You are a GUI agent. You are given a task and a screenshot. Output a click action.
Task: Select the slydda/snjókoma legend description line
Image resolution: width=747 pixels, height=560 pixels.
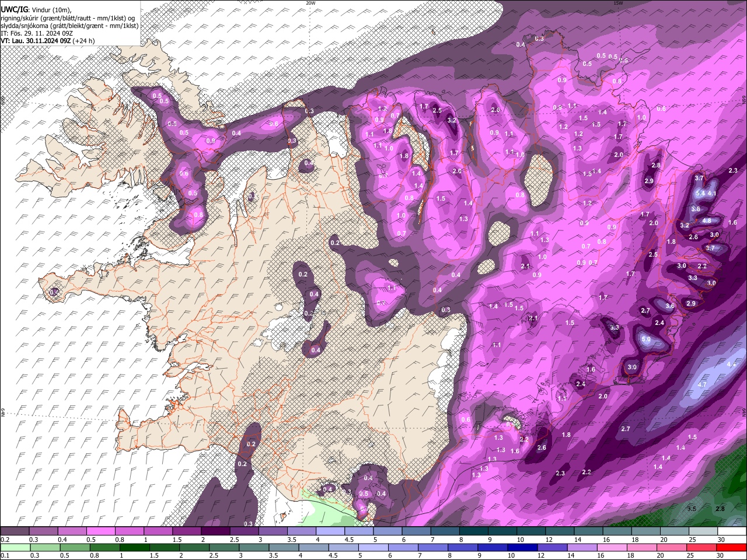(x=69, y=26)
